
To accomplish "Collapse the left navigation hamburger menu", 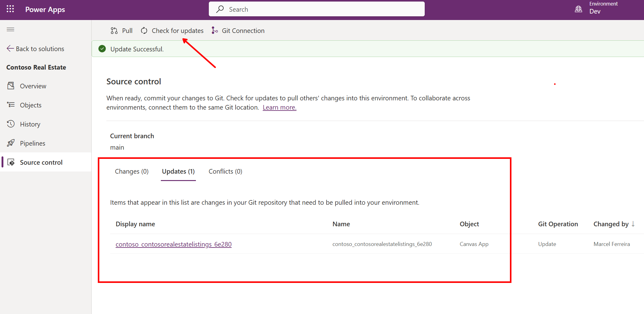I will point(10,30).
